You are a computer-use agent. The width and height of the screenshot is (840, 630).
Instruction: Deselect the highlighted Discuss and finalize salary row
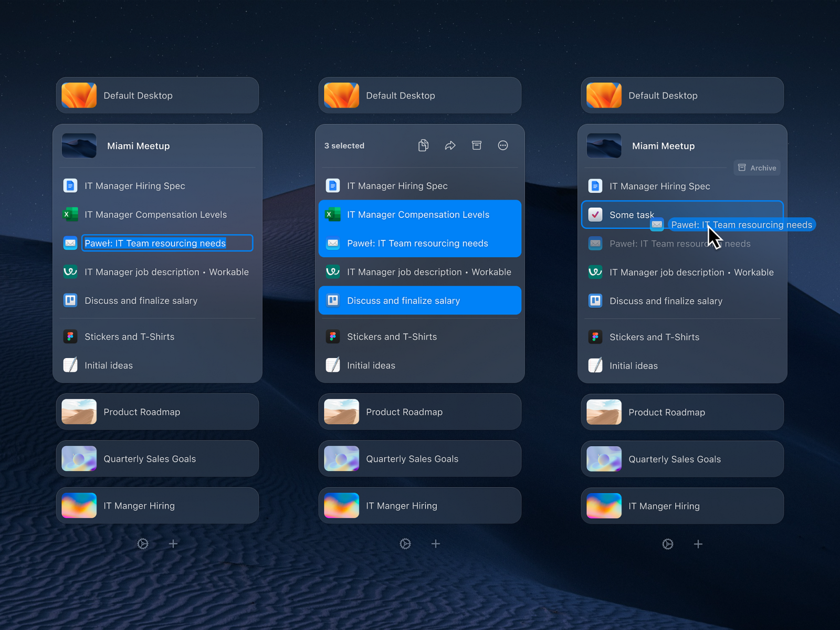pos(420,300)
